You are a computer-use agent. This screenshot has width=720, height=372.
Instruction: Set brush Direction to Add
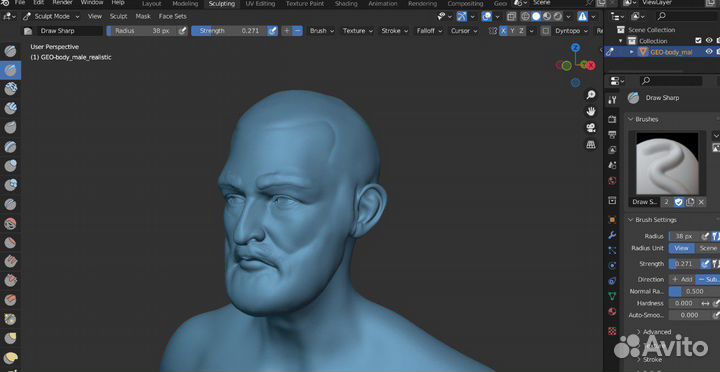point(682,279)
